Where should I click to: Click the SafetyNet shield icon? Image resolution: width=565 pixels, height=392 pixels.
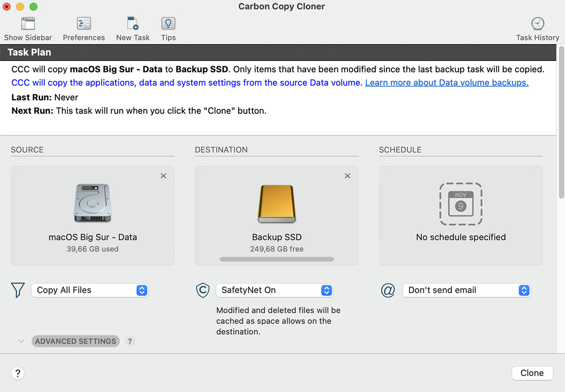[x=202, y=290]
